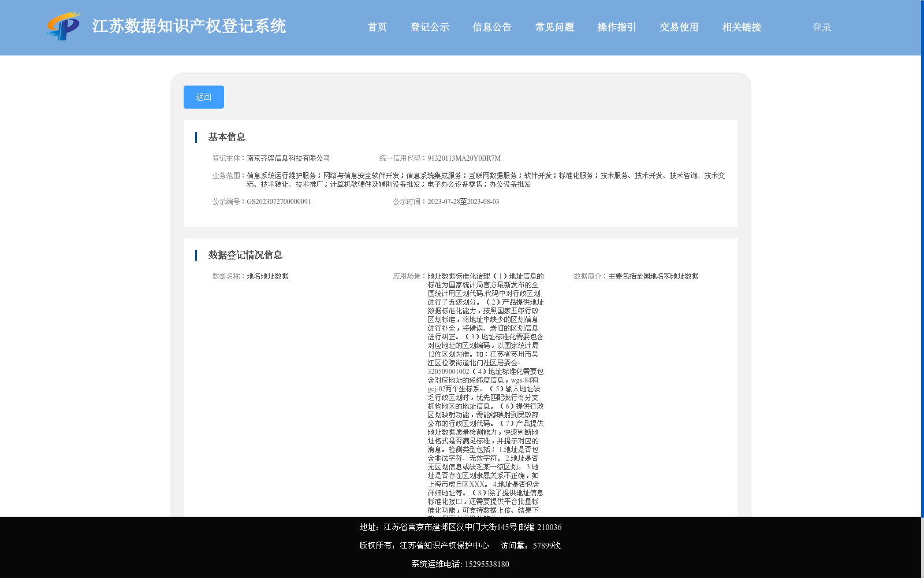Select the 基本信息 section heading

click(x=227, y=137)
